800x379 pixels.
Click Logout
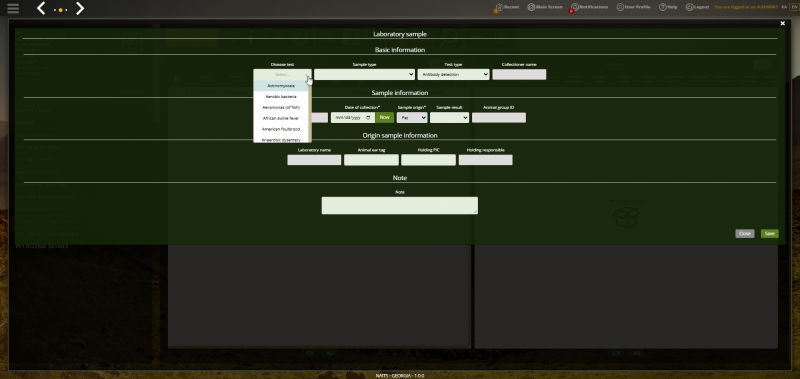point(697,7)
